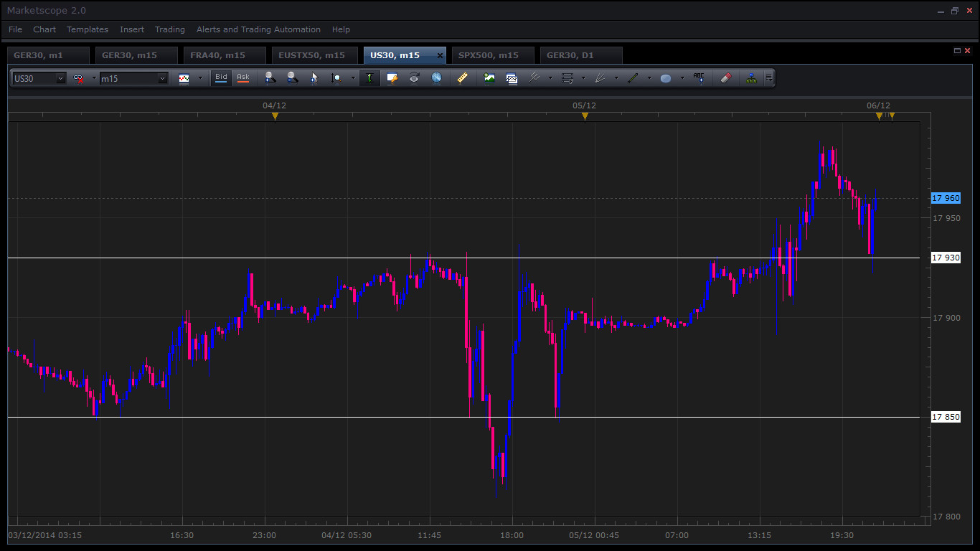Switch to the GER30, m15 tab
The height and width of the screenshot is (551, 980).
click(136, 55)
